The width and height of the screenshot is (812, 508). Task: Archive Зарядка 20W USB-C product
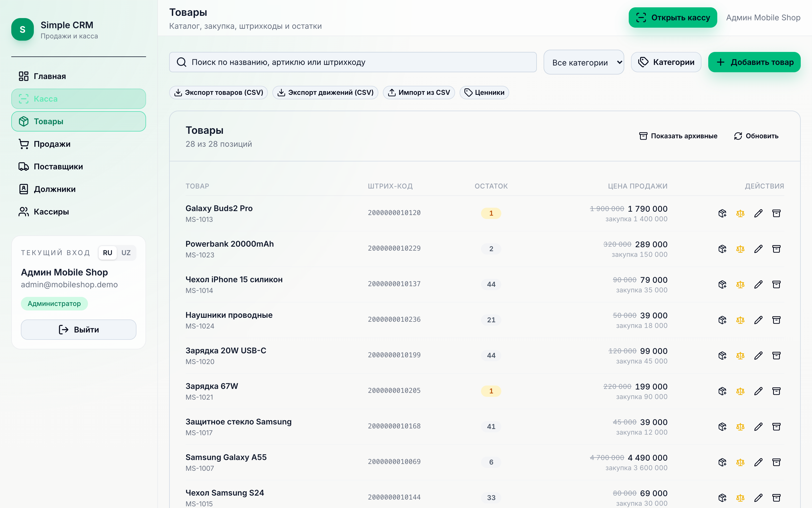point(776,356)
